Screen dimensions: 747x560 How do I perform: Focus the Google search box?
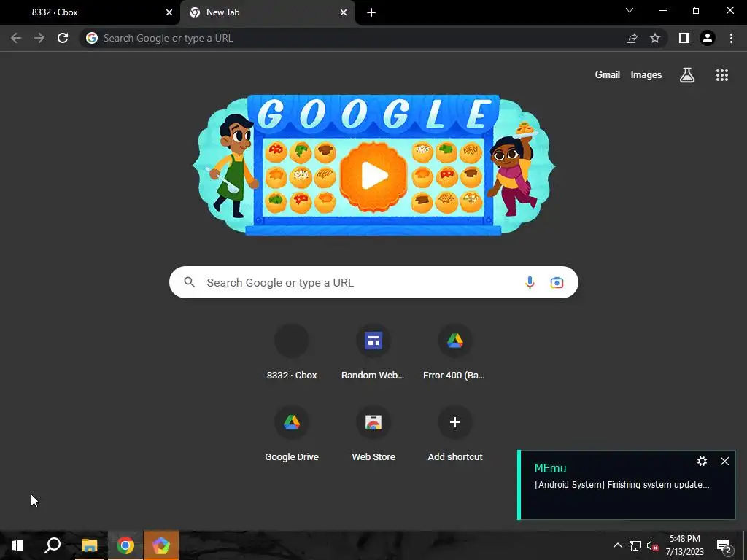(x=373, y=282)
